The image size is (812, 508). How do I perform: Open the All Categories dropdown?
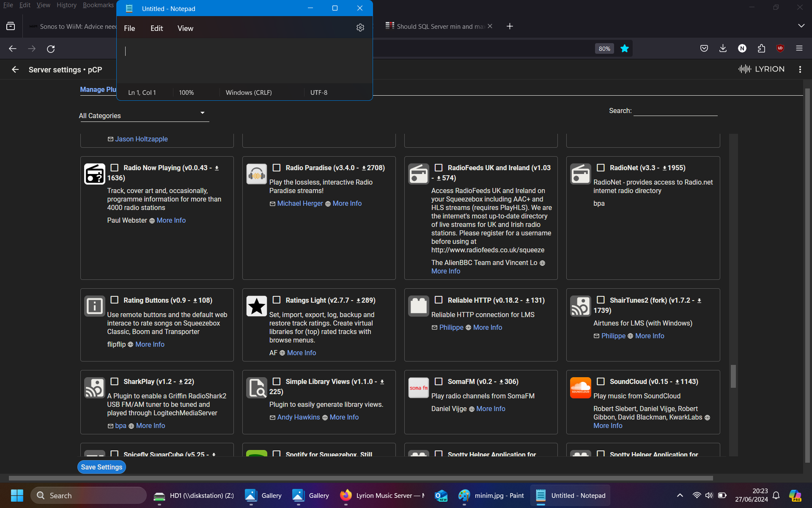coord(144,115)
